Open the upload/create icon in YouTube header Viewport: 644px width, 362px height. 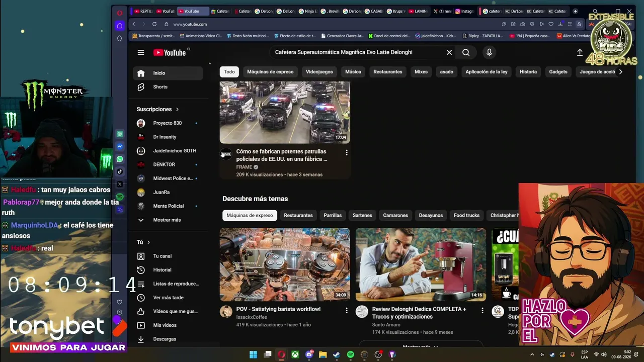point(580,52)
